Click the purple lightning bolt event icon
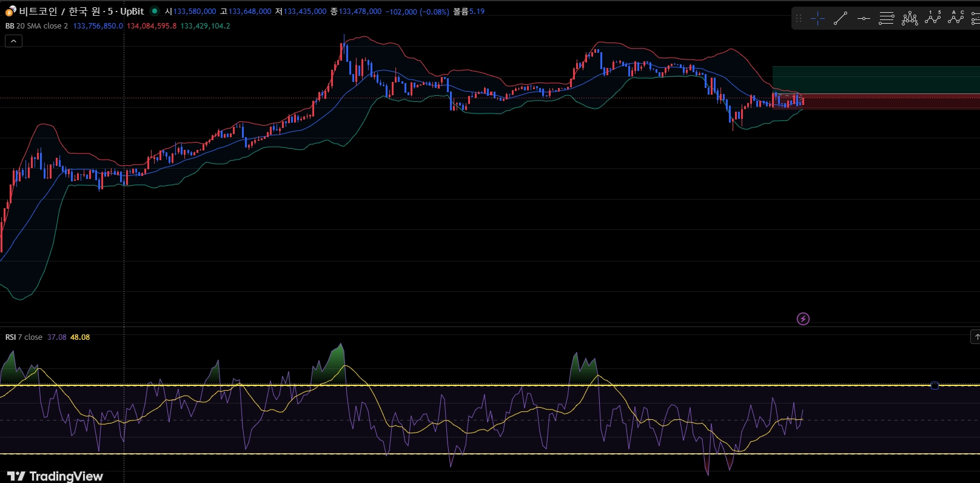The image size is (980, 483). point(803,319)
